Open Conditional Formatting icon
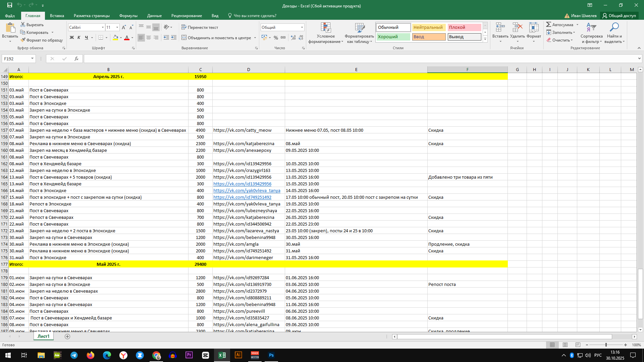 click(x=326, y=28)
